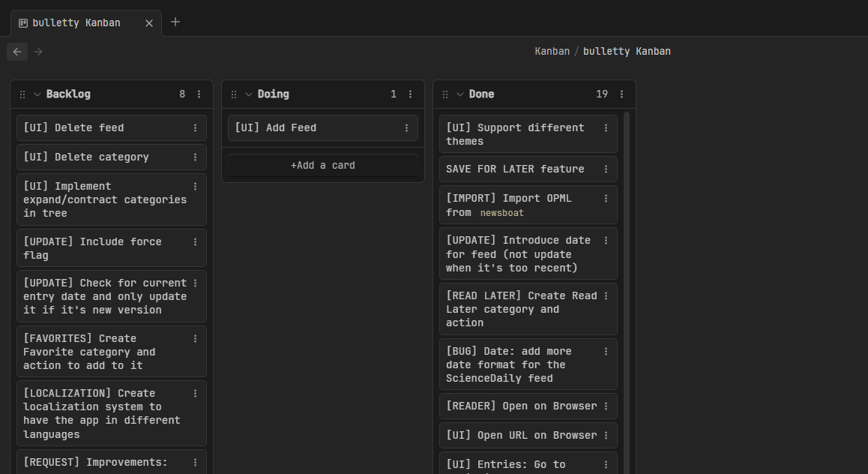
Task: Click Add a card in Doing column
Action: click(x=323, y=165)
